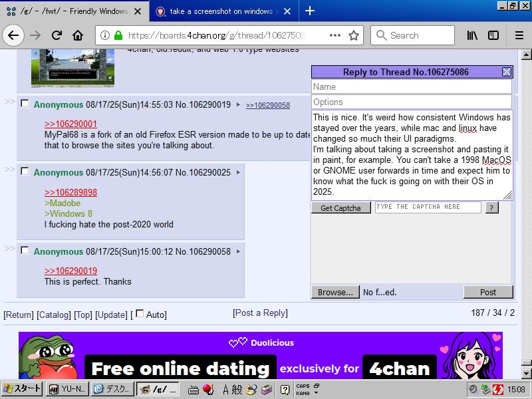Open the Windows desktop image thumbnail
532x399 pixels.
pyautogui.click(x=72, y=67)
